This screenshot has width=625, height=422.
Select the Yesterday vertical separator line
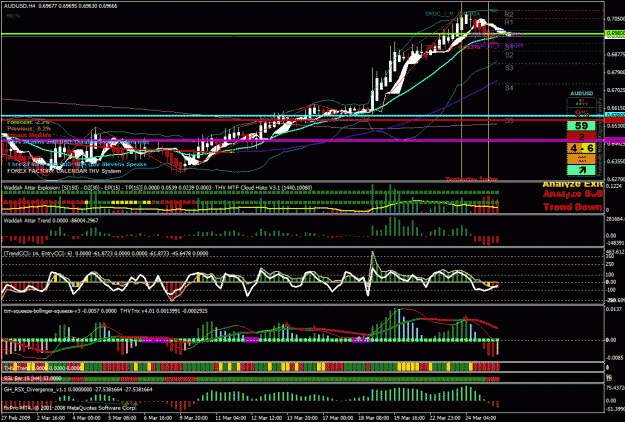pos(461,92)
